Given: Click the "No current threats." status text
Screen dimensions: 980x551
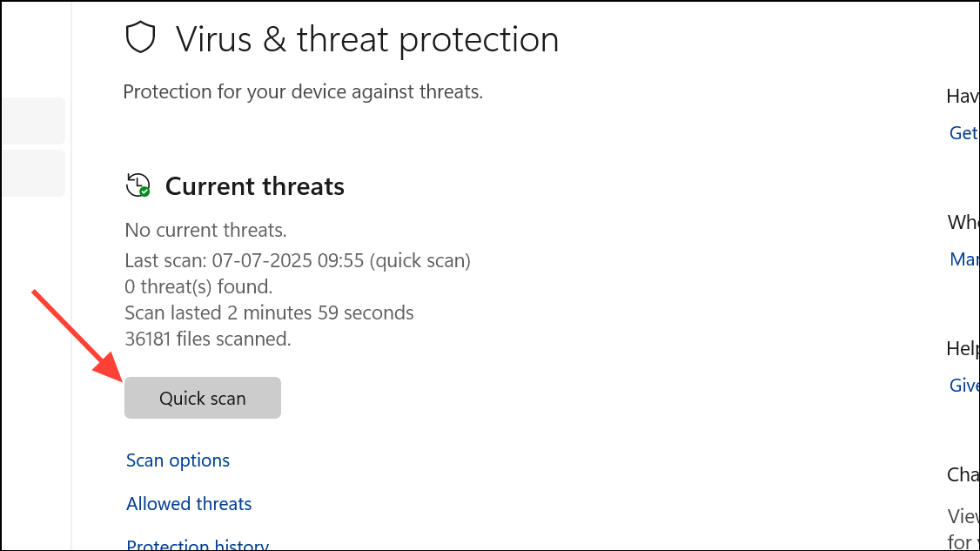Looking at the screenshot, I should 205,231.
